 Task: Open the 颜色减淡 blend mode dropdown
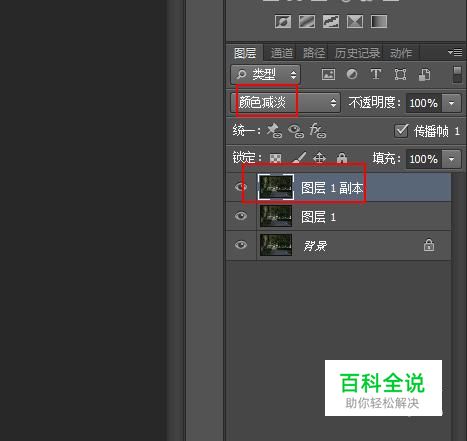285,103
